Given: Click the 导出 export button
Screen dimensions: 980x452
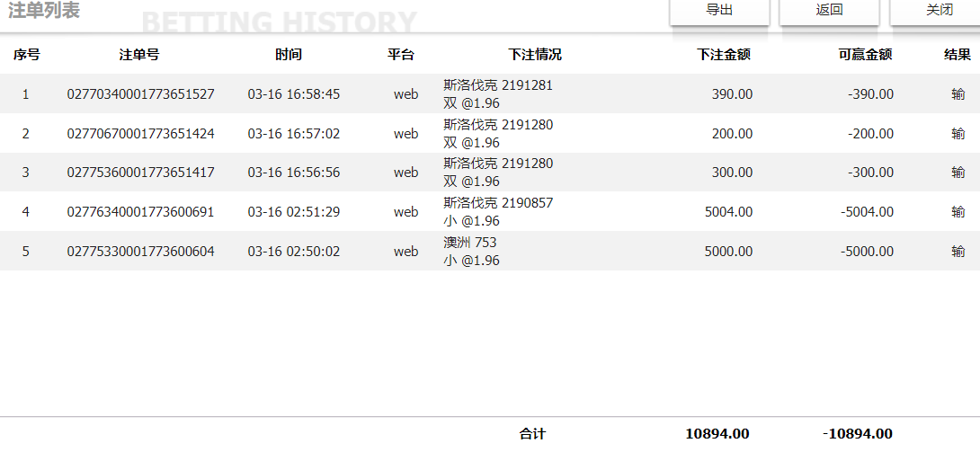Looking at the screenshot, I should [719, 11].
